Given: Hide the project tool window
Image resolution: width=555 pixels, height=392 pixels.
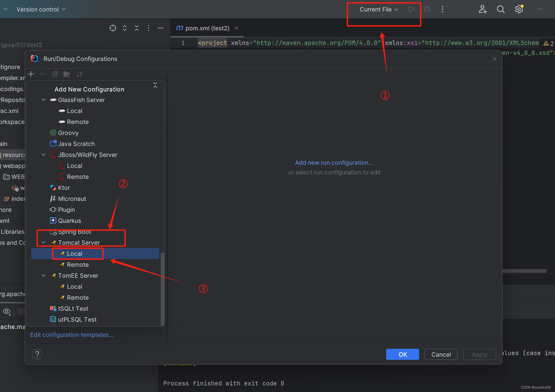Looking at the screenshot, I should pos(160,28).
